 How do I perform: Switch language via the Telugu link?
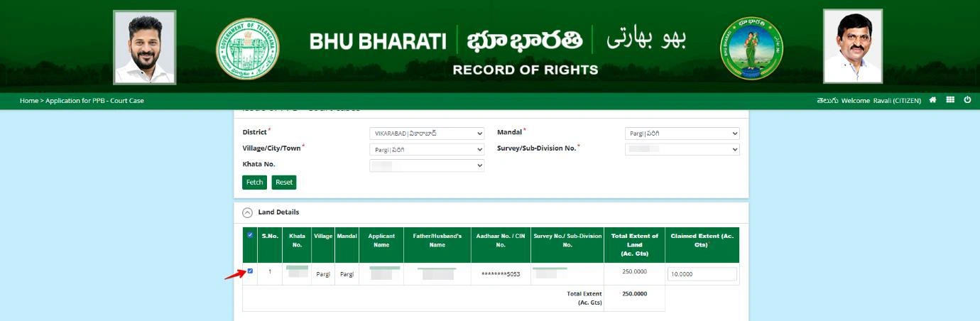[827, 101]
